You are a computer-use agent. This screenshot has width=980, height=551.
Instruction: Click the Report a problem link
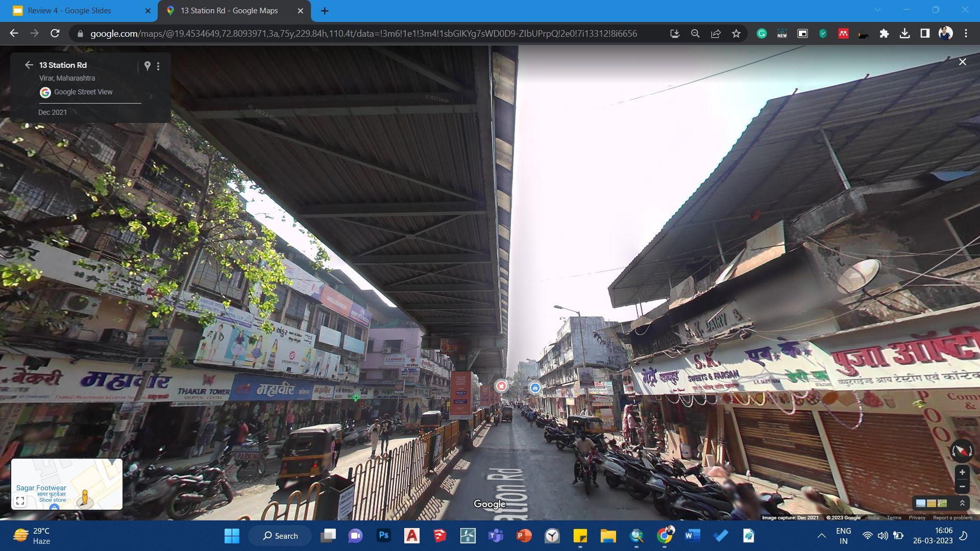pyautogui.click(x=952, y=518)
